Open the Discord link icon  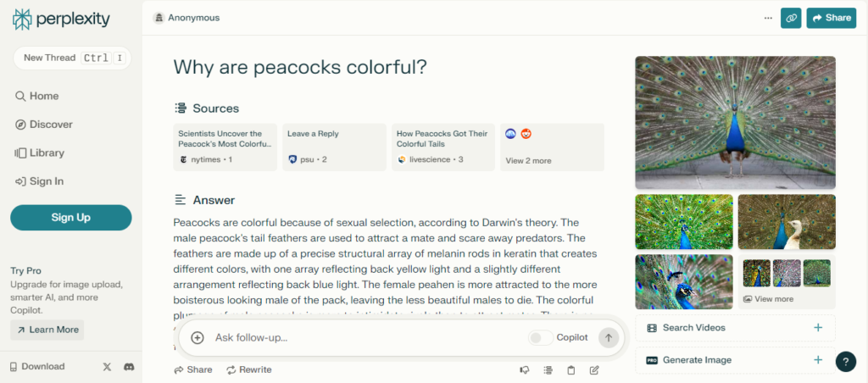(x=129, y=367)
